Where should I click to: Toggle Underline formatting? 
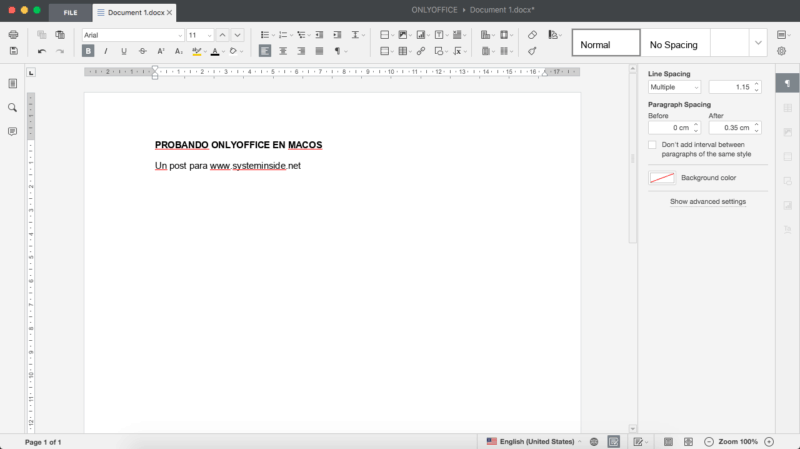pos(123,51)
